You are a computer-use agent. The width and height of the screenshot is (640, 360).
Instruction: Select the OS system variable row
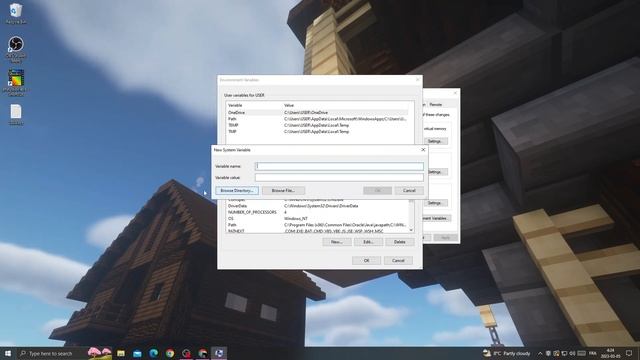318,219
